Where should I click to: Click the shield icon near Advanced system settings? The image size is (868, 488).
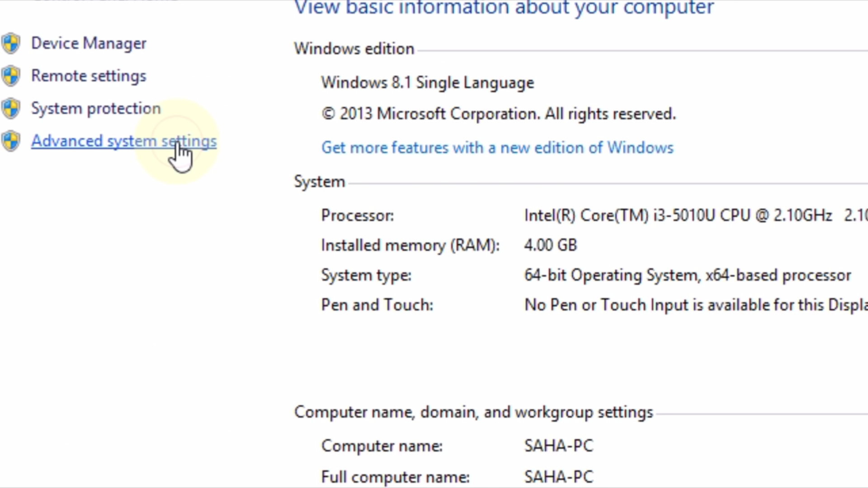[11, 141]
